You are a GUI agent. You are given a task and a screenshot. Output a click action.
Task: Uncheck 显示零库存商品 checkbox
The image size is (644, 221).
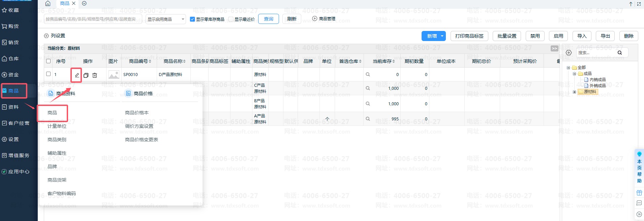[x=192, y=19]
